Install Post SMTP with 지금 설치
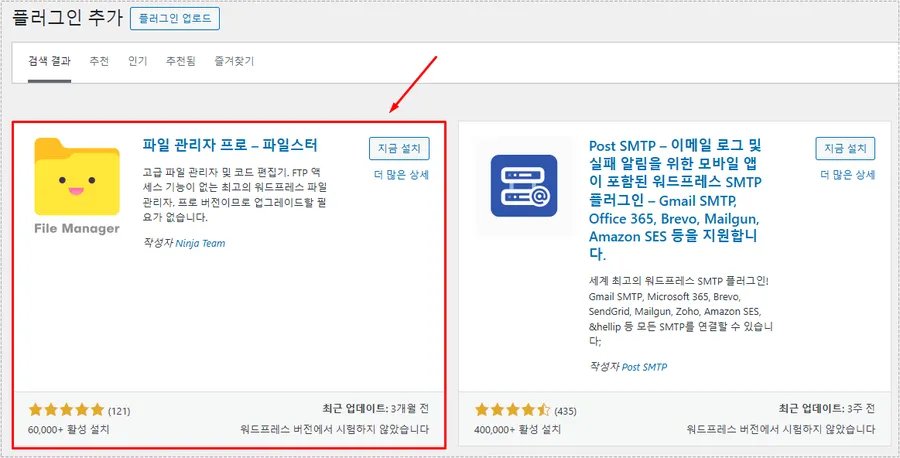This screenshot has height=458, width=900. [x=845, y=149]
